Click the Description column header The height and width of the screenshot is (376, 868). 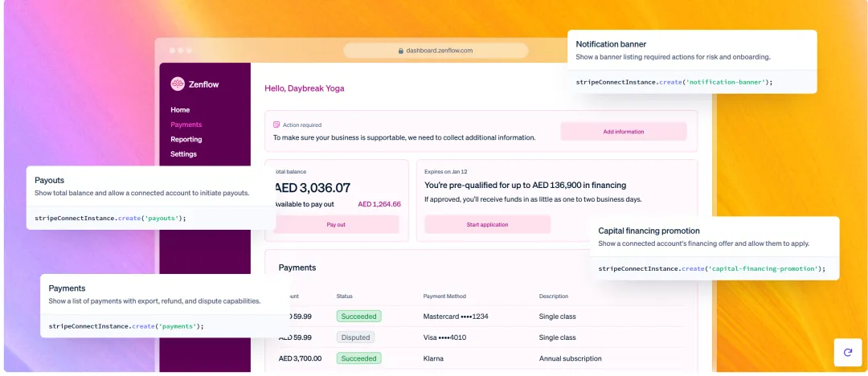tap(554, 296)
